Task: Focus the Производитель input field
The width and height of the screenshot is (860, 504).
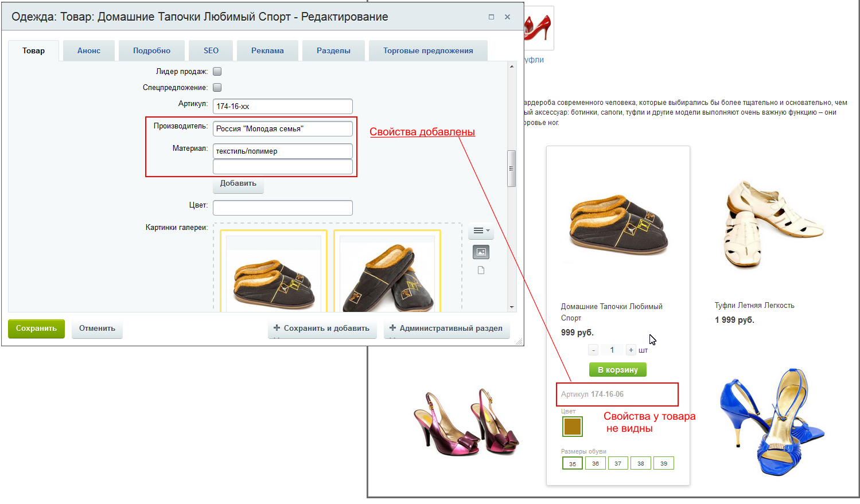Action: coord(283,128)
